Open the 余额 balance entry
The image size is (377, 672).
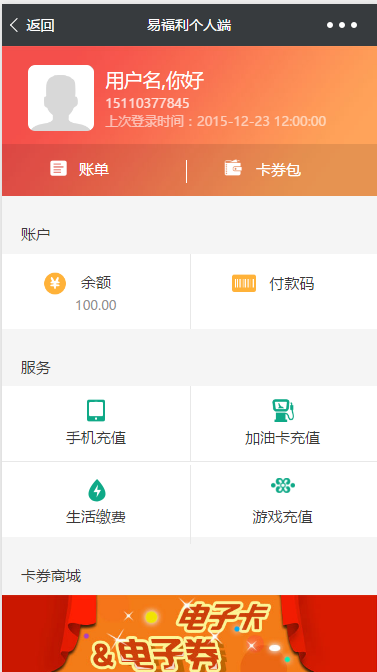(x=96, y=283)
